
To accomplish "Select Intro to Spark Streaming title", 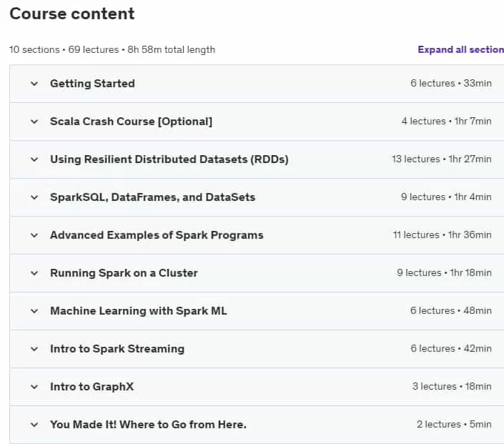I will 117,349.
